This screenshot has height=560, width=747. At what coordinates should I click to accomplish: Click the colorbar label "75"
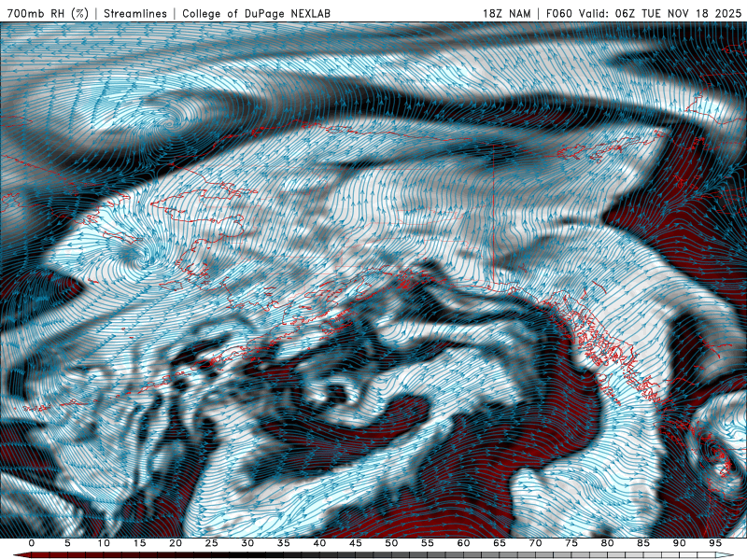(x=571, y=543)
